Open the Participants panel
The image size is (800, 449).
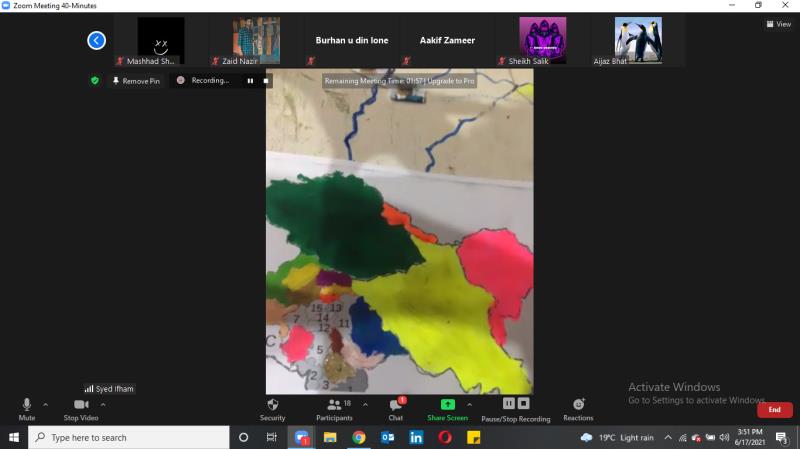334,407
